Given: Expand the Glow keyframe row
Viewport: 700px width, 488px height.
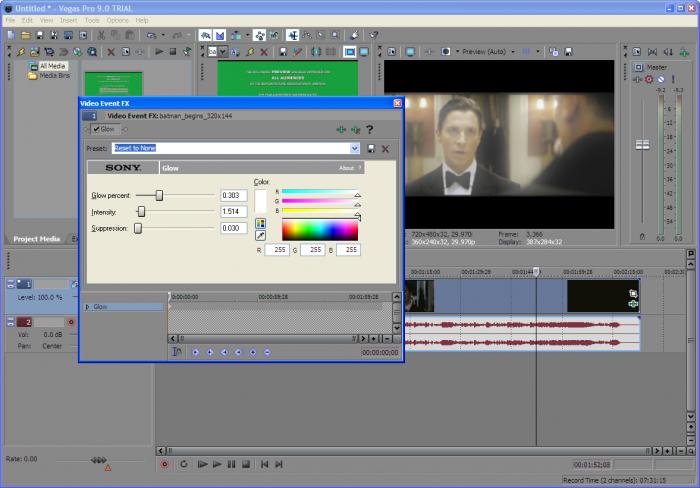Looking at the screenshot, I should click(87, 307).
